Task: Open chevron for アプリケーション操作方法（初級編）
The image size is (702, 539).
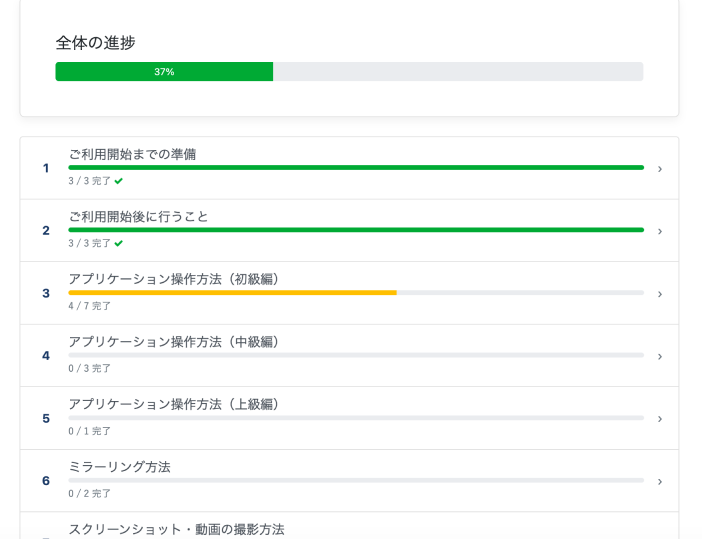Action: pos(659,294)
